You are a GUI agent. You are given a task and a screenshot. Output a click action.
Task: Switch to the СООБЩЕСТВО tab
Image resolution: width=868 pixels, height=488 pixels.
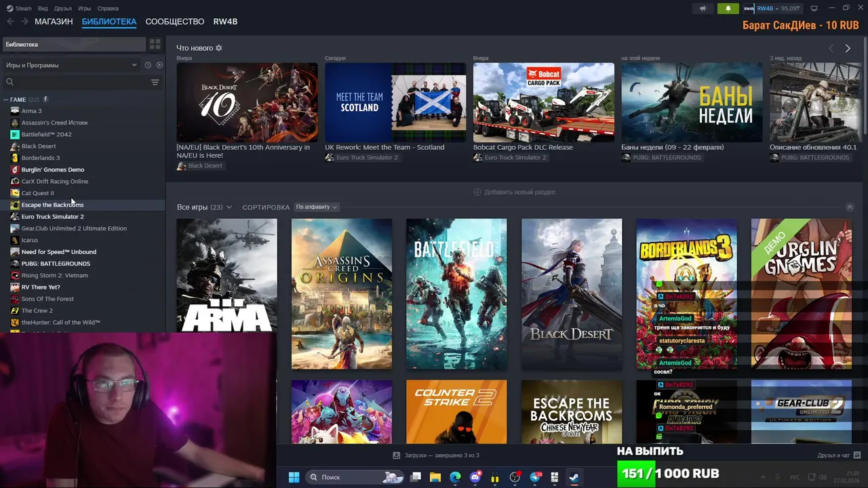[174, 22]
